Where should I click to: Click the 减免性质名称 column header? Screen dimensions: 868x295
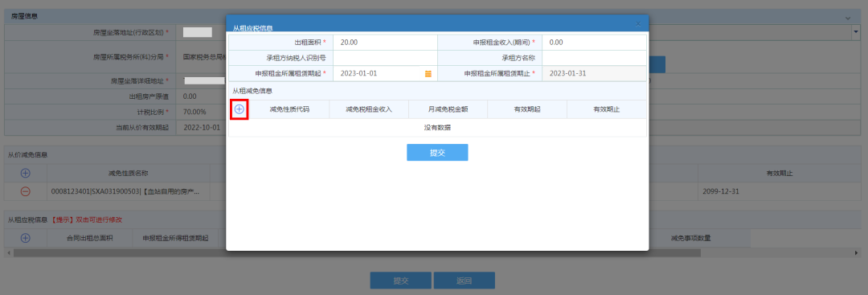pos(129,174)
